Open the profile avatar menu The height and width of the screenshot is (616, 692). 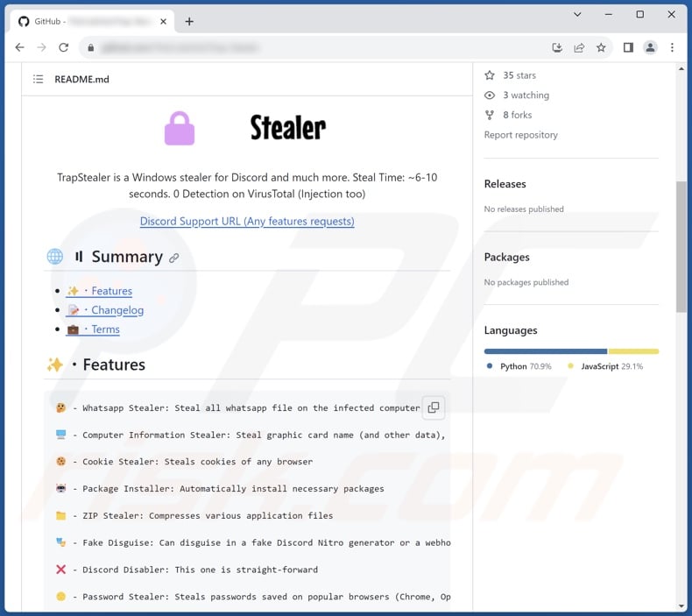click(650, 47)
